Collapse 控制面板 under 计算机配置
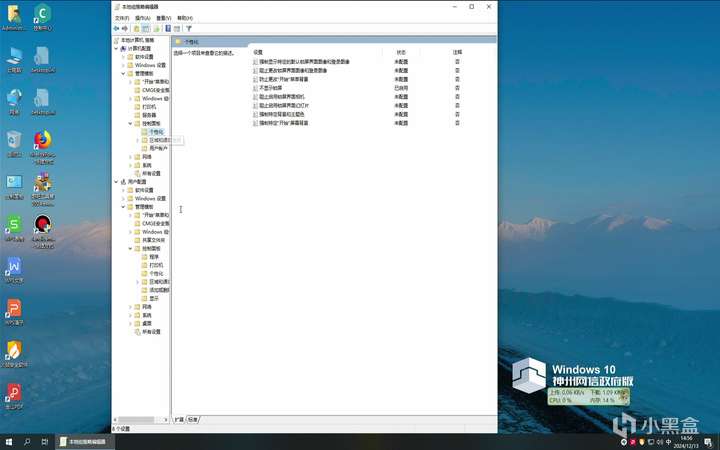The image size is (720, 450). pyautogui.click(x=130, y=124)
